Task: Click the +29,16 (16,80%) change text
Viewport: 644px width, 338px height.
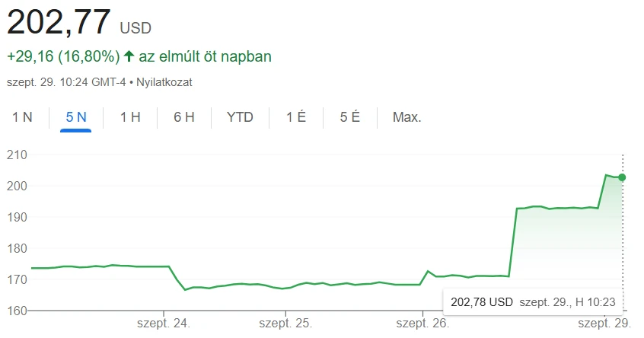Action: [x=63, y=56]
